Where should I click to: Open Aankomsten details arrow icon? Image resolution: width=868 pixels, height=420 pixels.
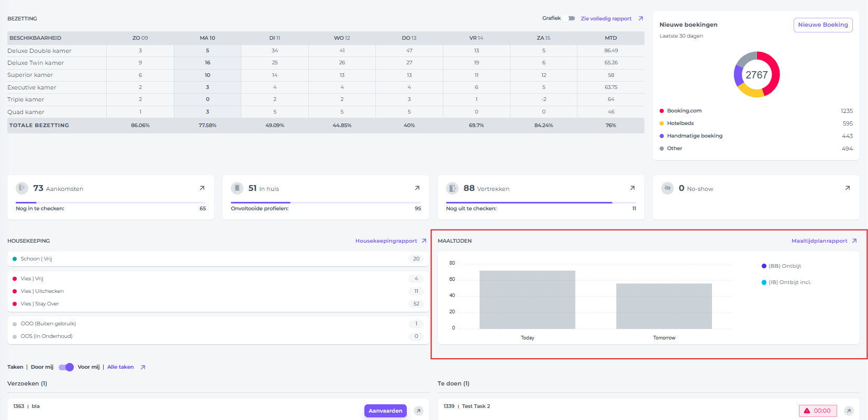202,188
